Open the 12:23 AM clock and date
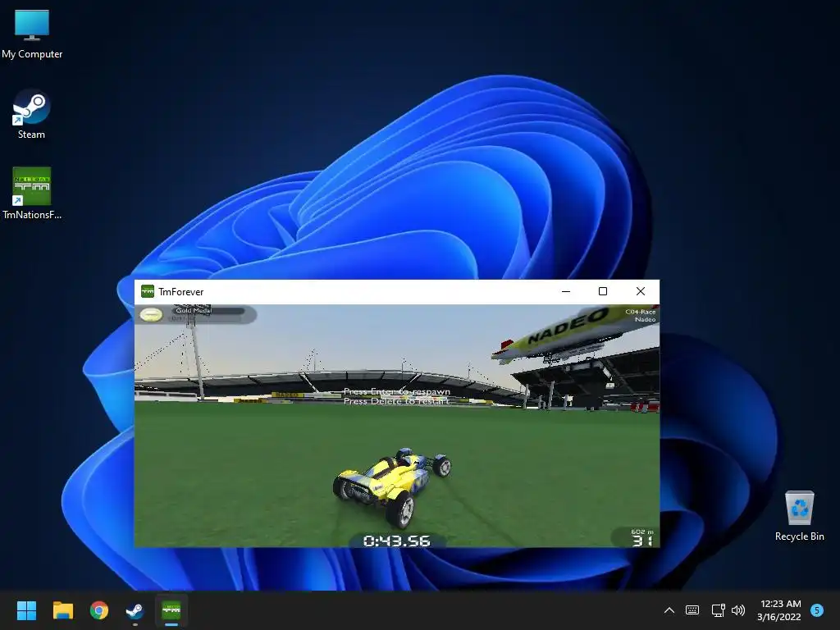The image size is (840, 630). 779,610
